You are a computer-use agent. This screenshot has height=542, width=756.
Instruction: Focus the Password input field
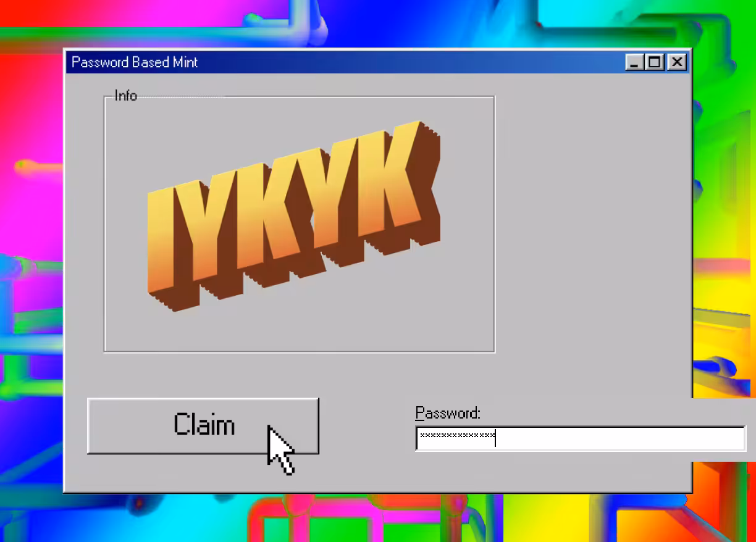coord(581,438)
